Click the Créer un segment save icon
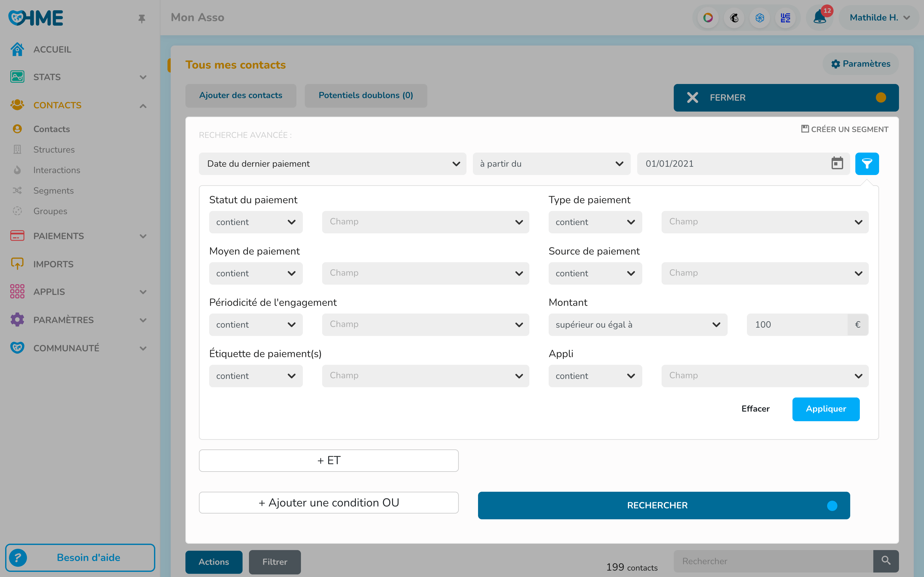This screenshot has width=924, height=577. pos(805,129)
